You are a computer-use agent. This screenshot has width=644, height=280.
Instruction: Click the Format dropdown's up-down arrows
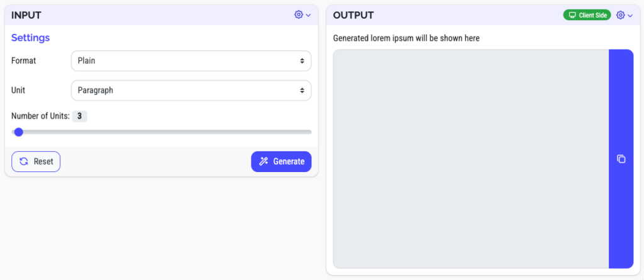click(x=302, y=61)
